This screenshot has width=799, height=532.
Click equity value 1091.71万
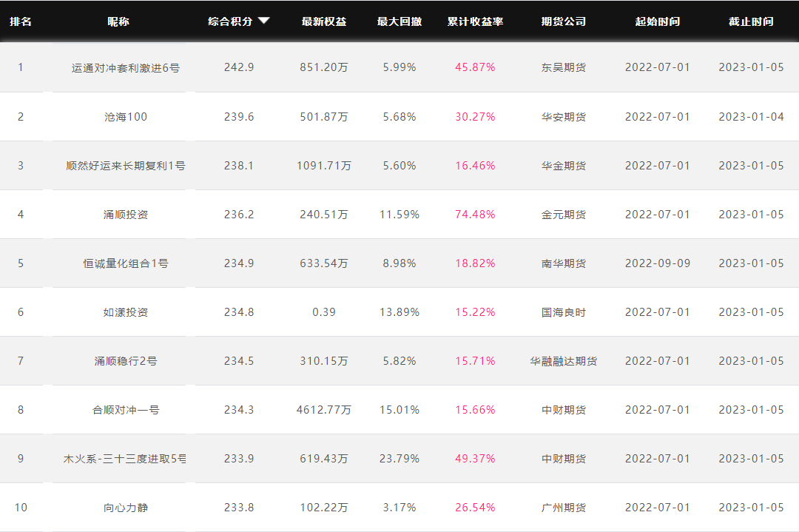coord(324,166)
